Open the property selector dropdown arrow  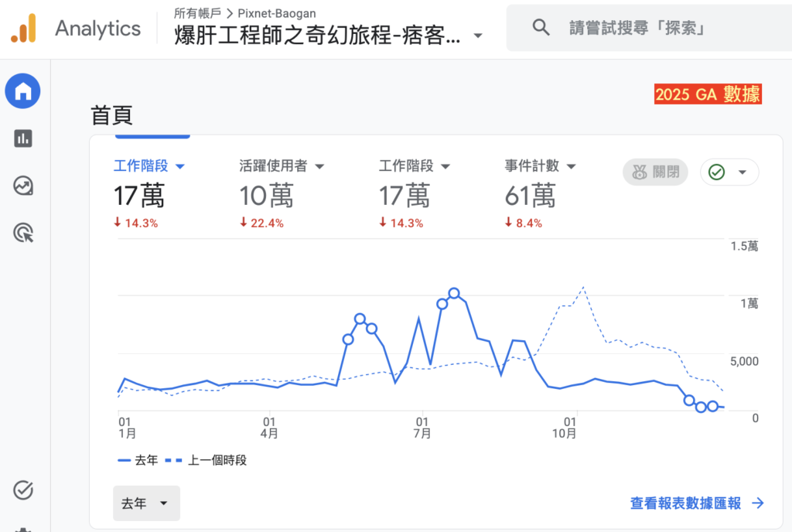pyautogui.click(x=477, y=36)
